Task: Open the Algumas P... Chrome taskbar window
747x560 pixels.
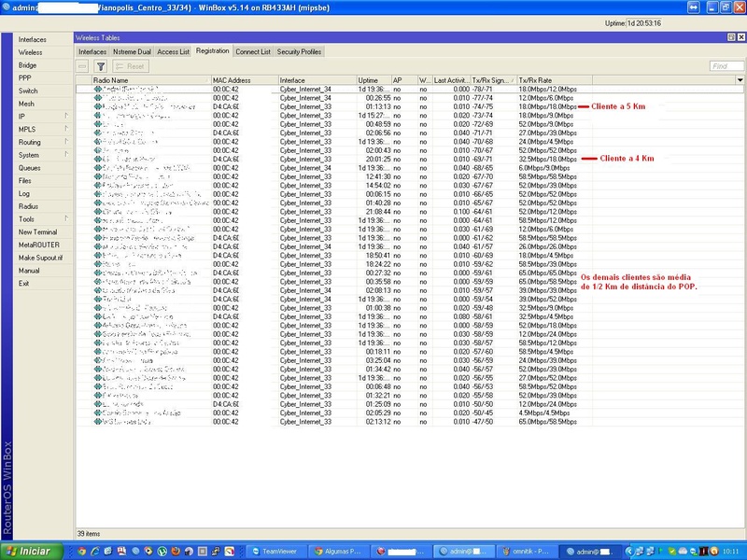Action: 338,552
